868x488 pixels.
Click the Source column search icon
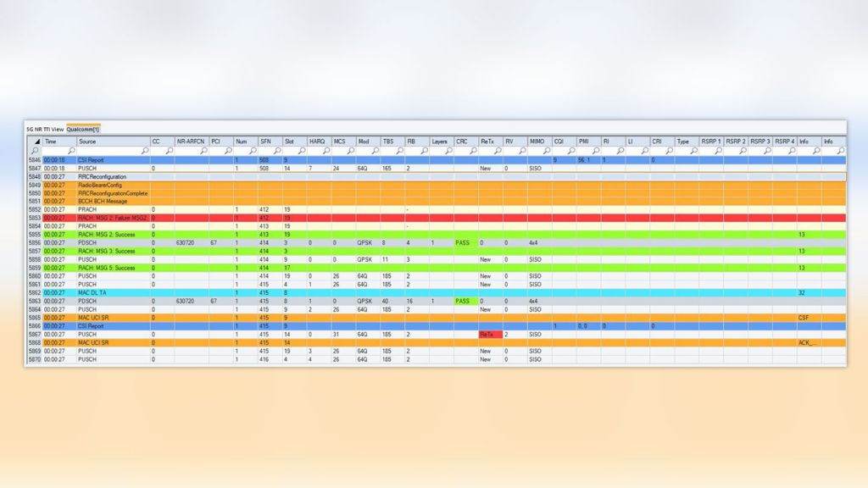[x=143, y=149]
